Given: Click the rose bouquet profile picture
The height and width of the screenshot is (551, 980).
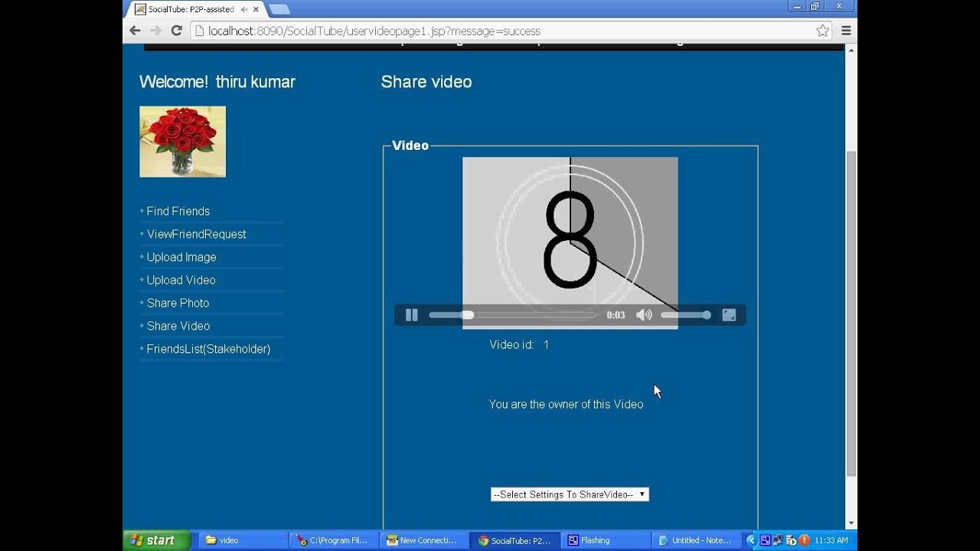Looking at the screenshot, I should pos(182,142).
